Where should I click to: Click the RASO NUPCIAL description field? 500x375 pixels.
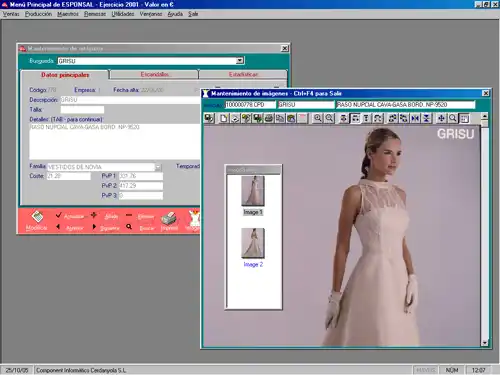tap(406, 105)
